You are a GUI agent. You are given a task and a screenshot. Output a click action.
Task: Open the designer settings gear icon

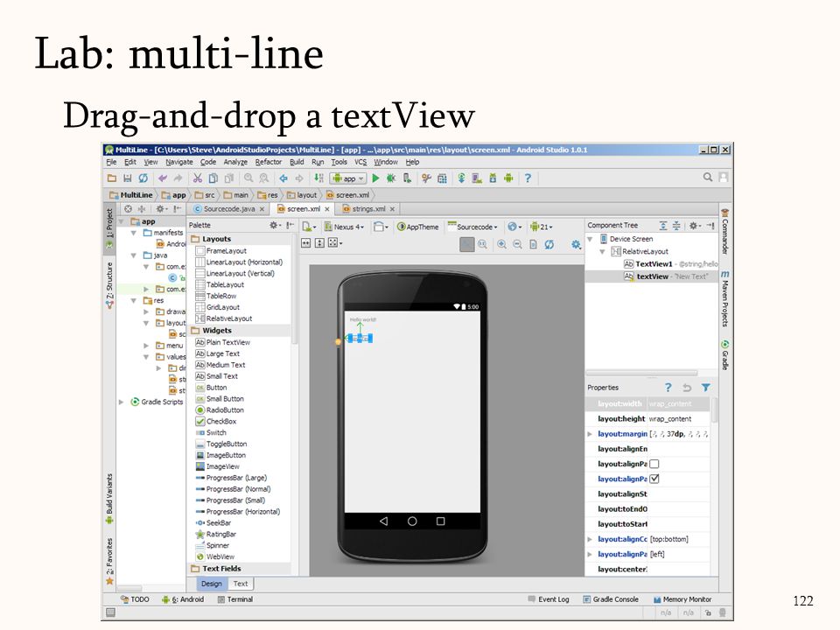pos(576,244)
